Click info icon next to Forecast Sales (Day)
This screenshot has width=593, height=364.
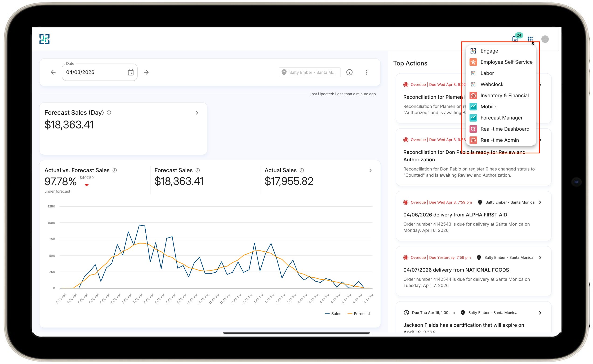(x=109, y=113)
